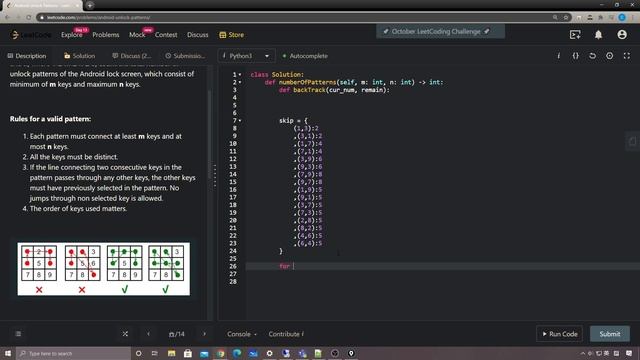Open the Mail app in the taskbar

(204, 353)
